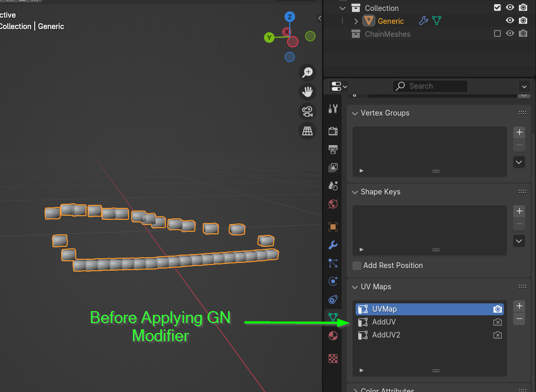Open the Output properties tab

pyautogui.click(x=333, y=149)
